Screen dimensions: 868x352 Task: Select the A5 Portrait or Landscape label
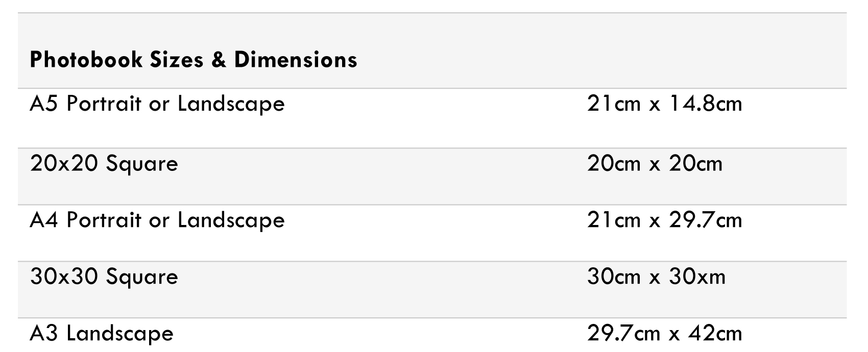pyautogui.click(x=157, y=105)
